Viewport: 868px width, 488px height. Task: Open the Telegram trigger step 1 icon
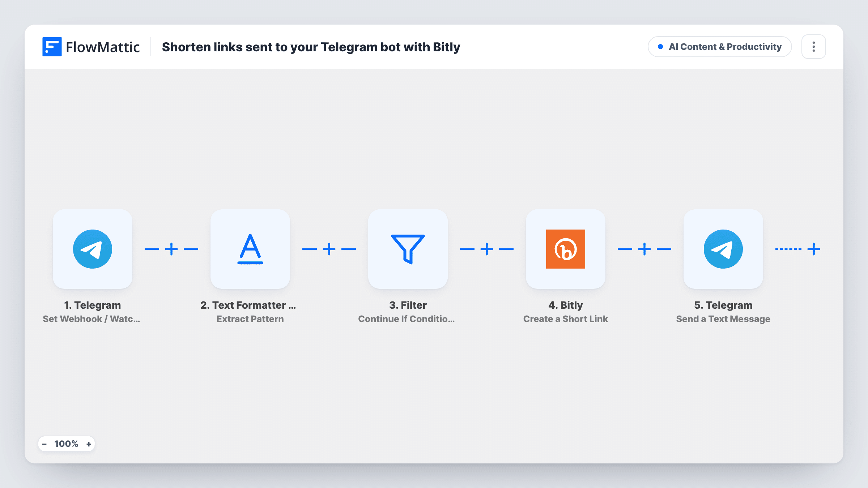(93, 249)
